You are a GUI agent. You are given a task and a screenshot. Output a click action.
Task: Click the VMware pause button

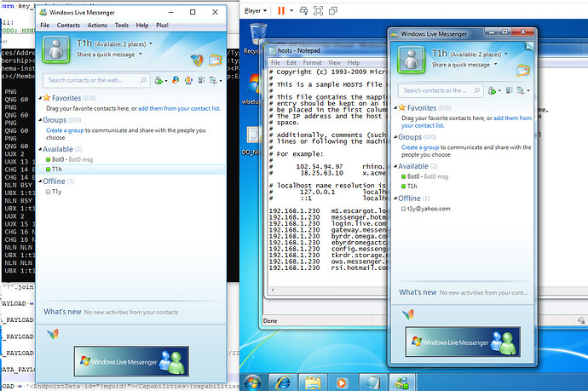coord(281,11)
